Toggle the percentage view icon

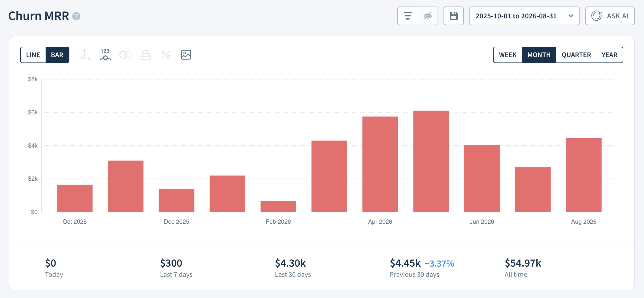click(166, 55)
